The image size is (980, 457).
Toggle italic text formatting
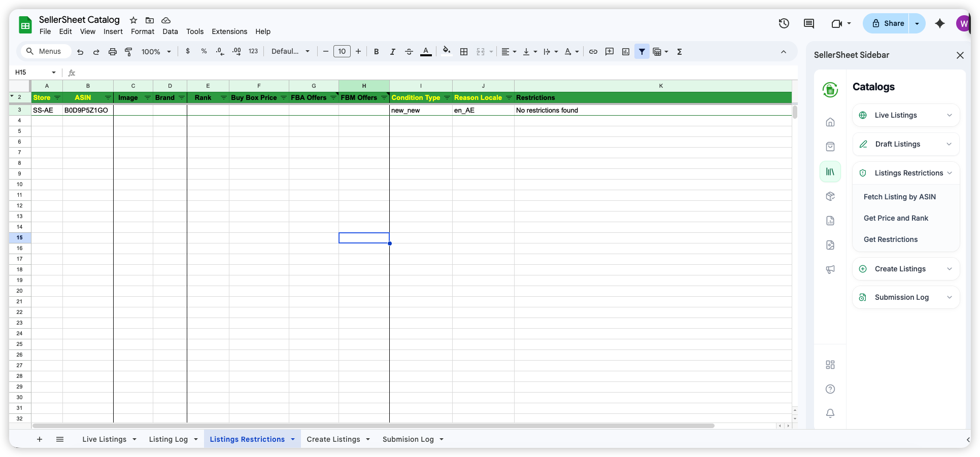[392, 51]
